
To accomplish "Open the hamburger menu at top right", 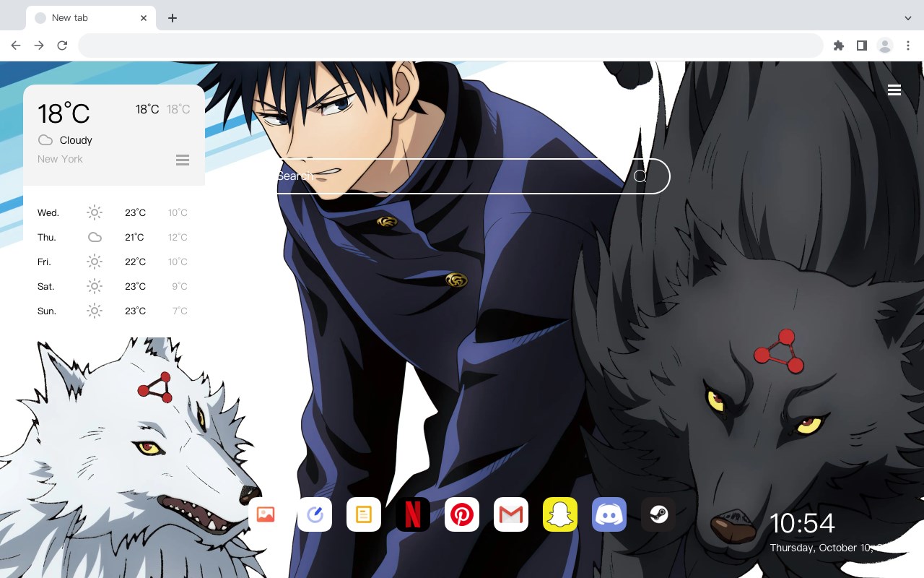I will 894,90.
